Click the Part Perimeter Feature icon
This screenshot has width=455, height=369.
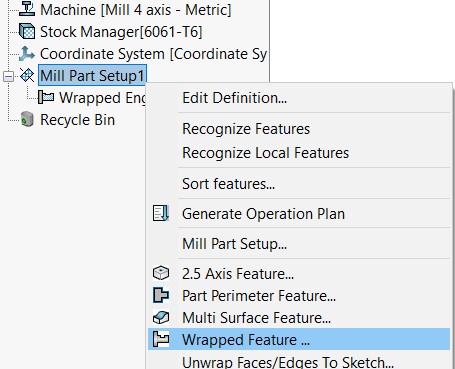click(x=161, y=295)
